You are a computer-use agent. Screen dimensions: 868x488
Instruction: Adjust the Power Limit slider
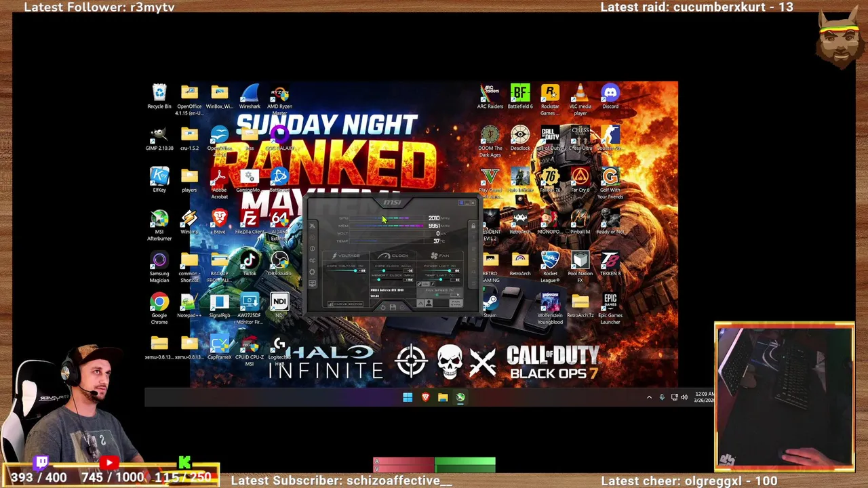(x=437, y=270)
